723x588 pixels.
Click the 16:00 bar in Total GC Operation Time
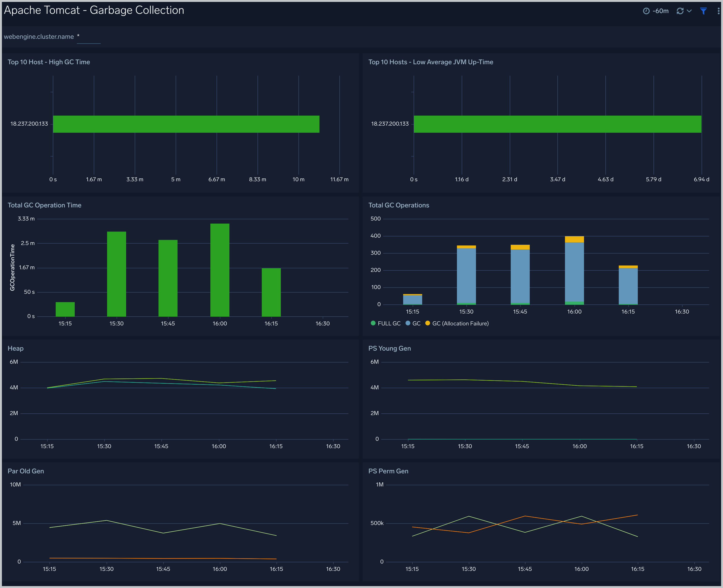(220, 270)
